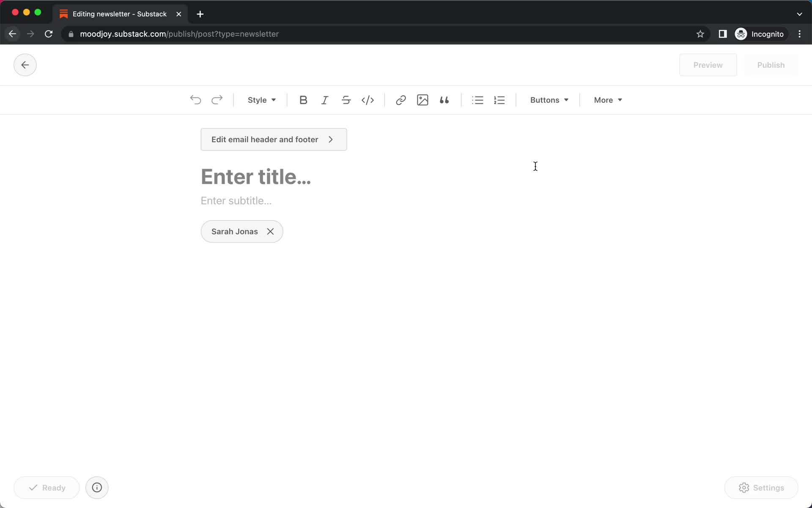Expand the Buttons dropdown options

pyautogui.click(x=549, y=99)
